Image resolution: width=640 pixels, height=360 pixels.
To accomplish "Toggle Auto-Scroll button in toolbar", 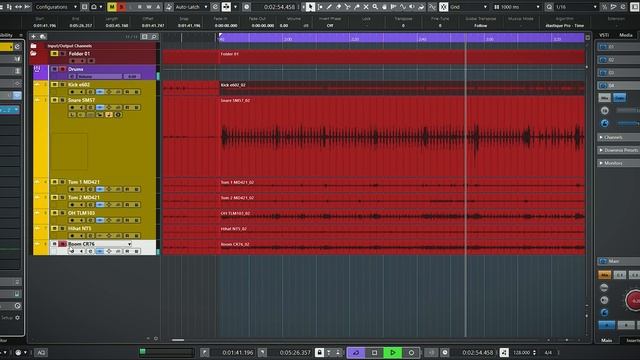I will 226,7.
